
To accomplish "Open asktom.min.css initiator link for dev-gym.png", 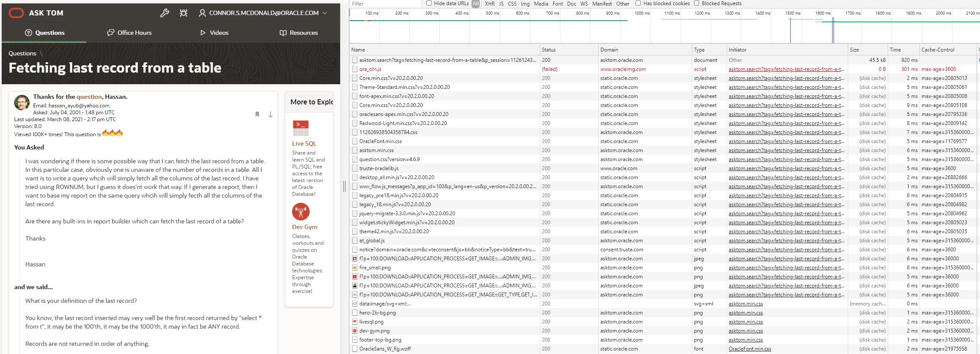I will click(x=746, y=331).
